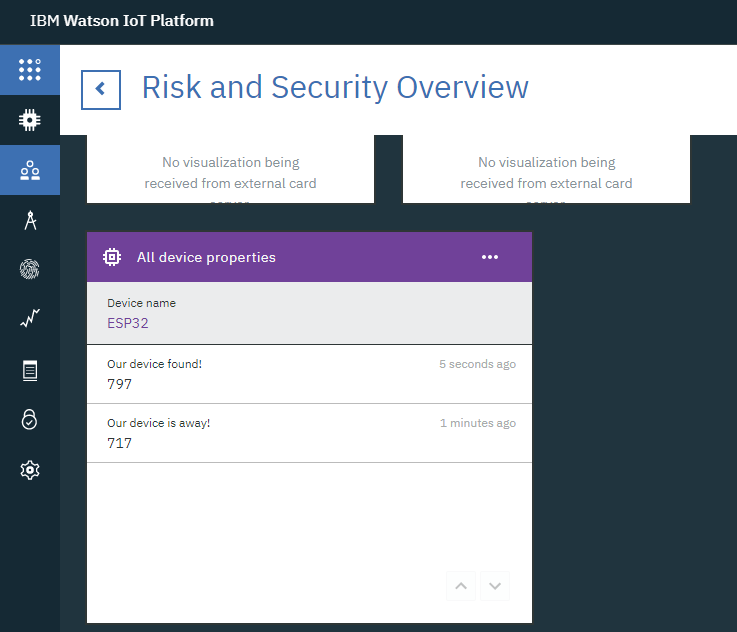Open the Apps compass icon in sidebar
This screenshot has height=632, width=737.
click(x=30, y=220)
